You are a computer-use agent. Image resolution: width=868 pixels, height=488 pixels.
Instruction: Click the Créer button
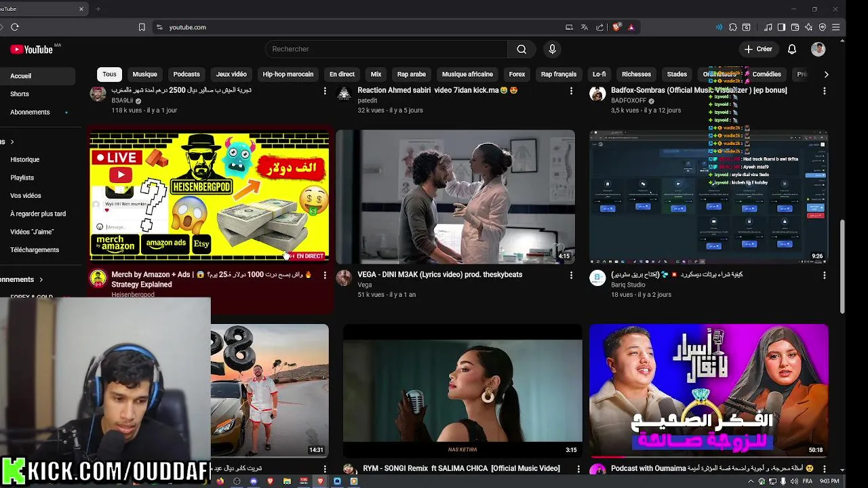[758, 49]
